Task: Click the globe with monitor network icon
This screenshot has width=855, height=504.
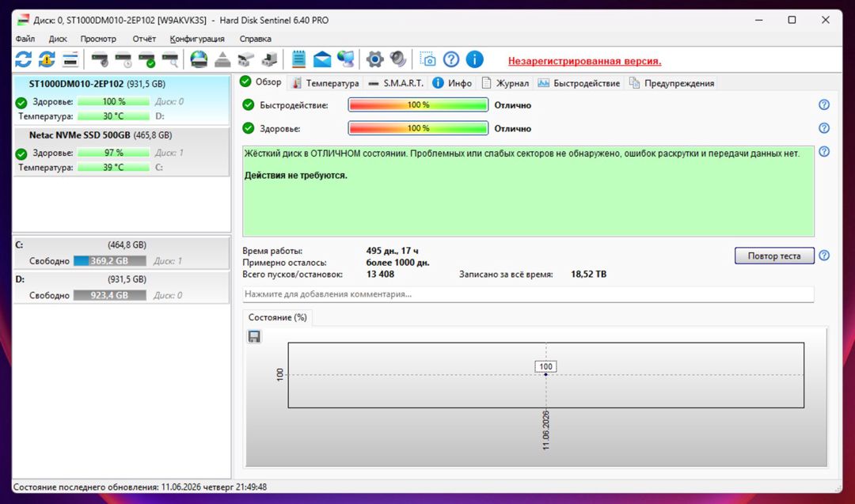Action: 346,59
